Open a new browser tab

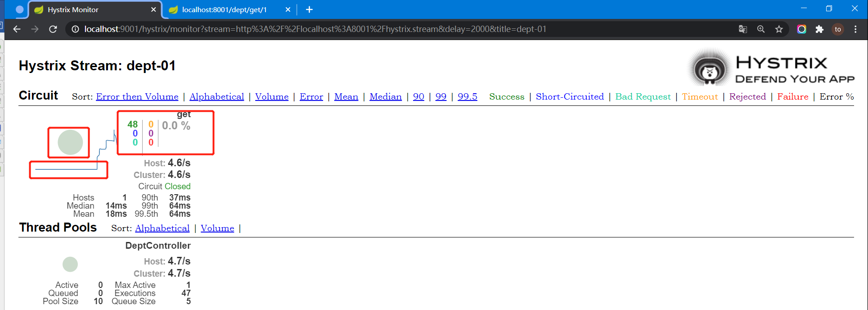pos(309,9)
